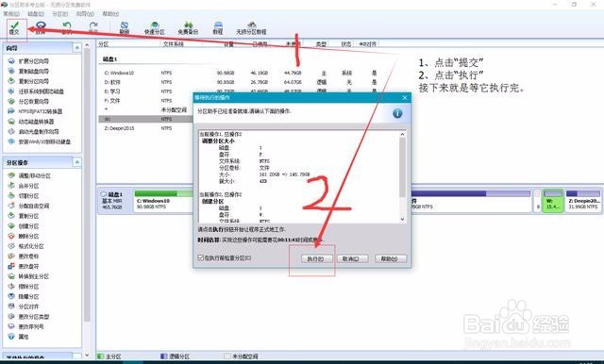The height and width of the screenshot is (364, 604).
Task: Select the Z: Deepin partition block
Action: coord(583,201)
